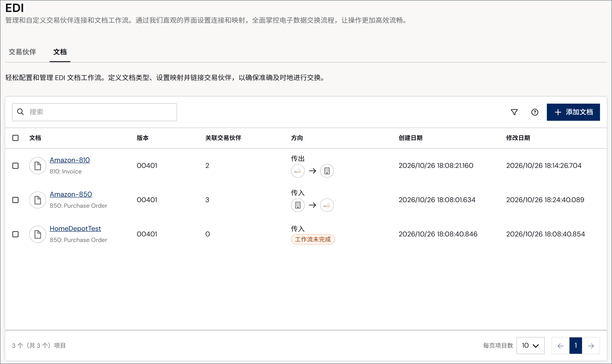Open the Amazon-810 document link
612x364 pixels.
[70, 160]
